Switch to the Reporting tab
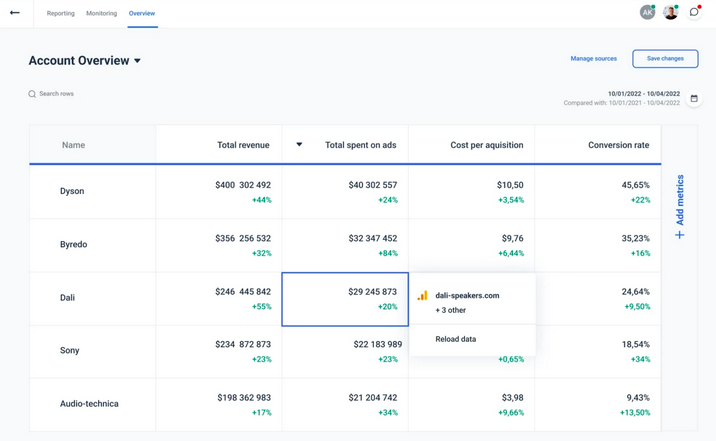The height and width of the screenshot is (441, 716). point(61,13)
